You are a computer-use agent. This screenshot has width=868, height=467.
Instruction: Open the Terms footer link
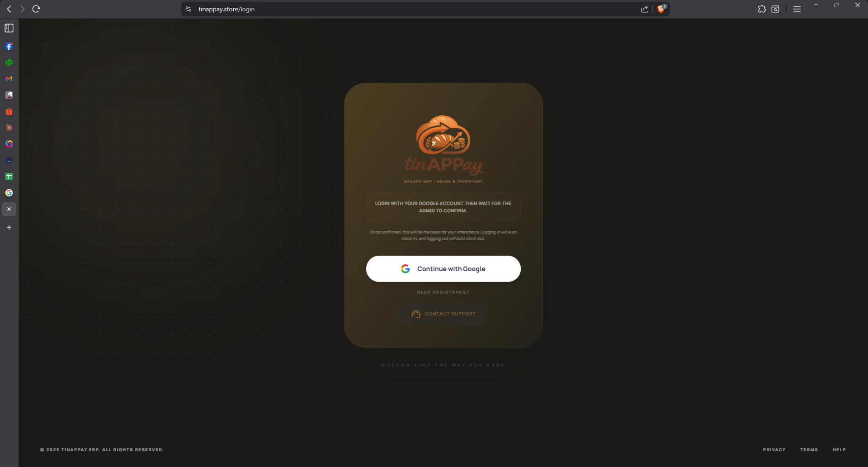coord(809,450)
